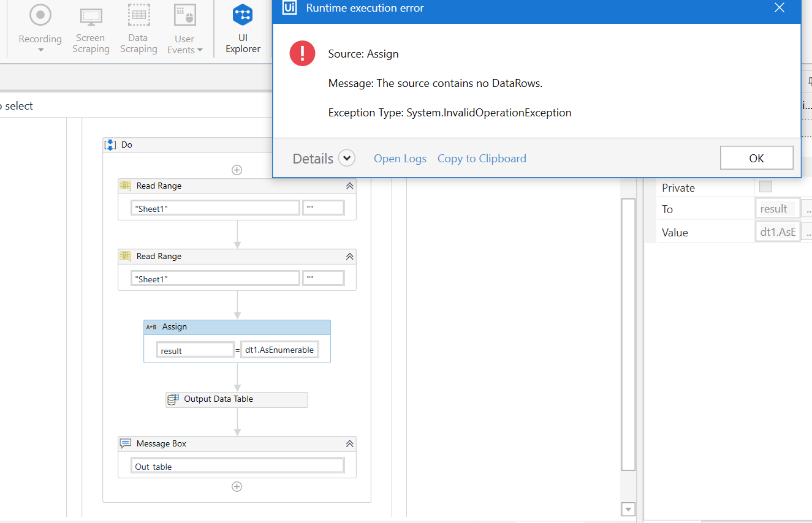Select the Recording tool icon
Screen dimensions: 812x523
tap(40, 15)
